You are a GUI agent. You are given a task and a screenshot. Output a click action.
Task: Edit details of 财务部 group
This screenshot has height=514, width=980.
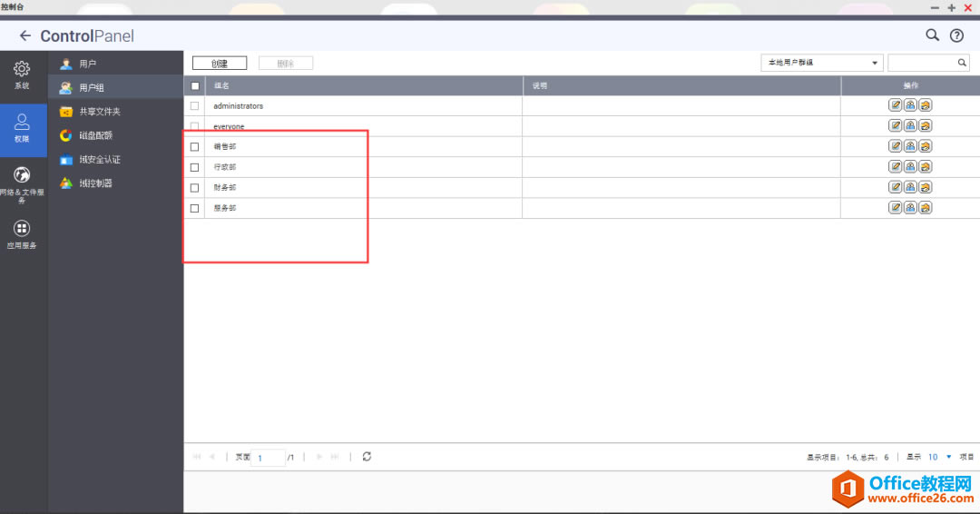[x=895, y=187]
